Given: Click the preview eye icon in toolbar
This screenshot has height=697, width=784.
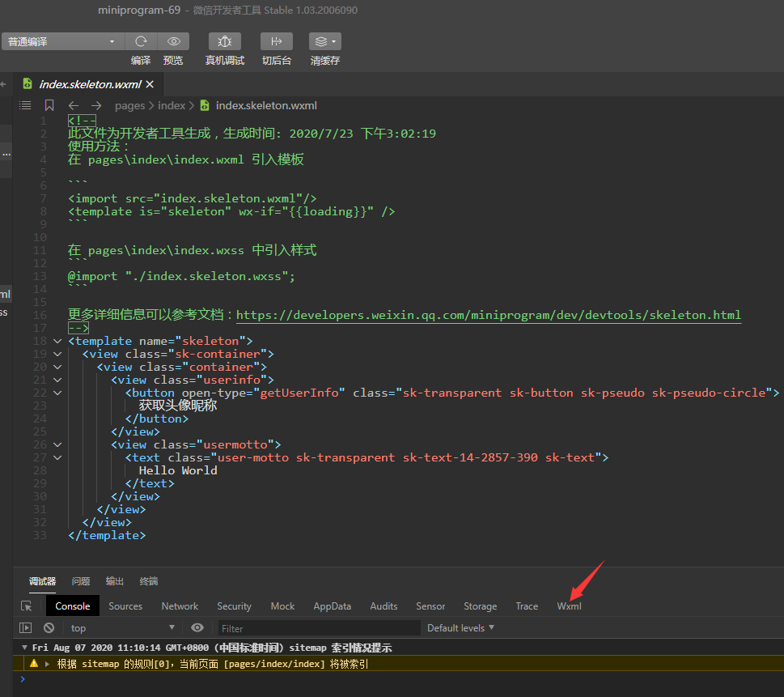Looking at the screenshot, I should 173,41.
